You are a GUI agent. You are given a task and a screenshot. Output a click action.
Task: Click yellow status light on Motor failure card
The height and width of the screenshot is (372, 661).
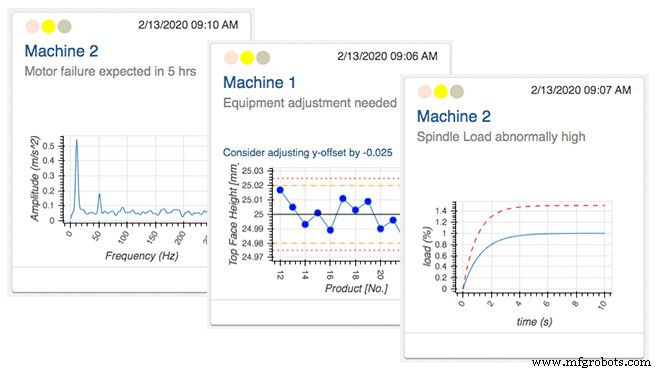[x=48, y=26]
